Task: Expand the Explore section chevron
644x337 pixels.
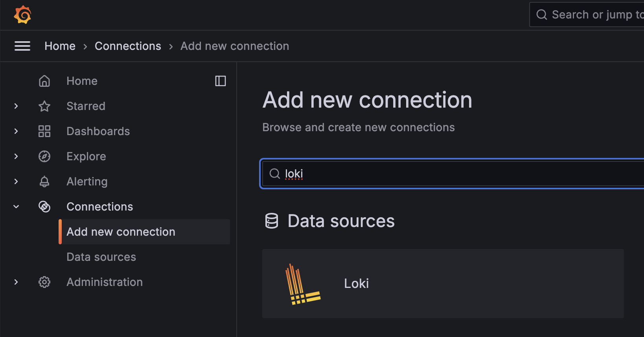Action: (x=16, y=156)
